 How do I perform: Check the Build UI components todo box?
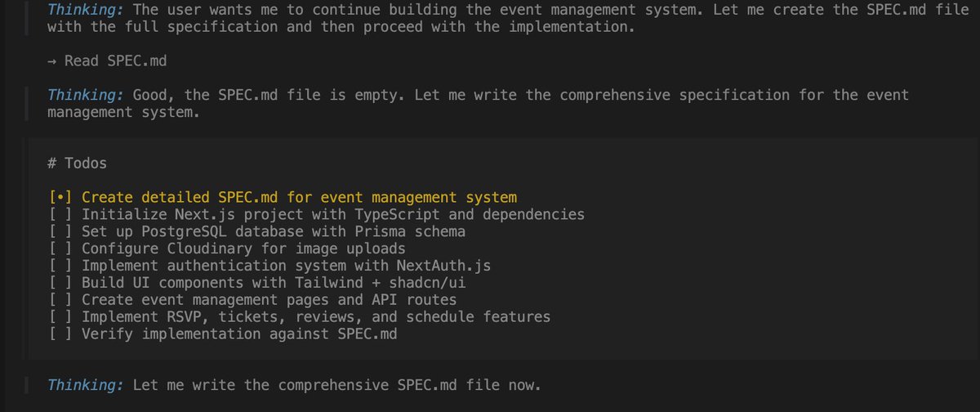pyautogui.click(x=60, y=283)
